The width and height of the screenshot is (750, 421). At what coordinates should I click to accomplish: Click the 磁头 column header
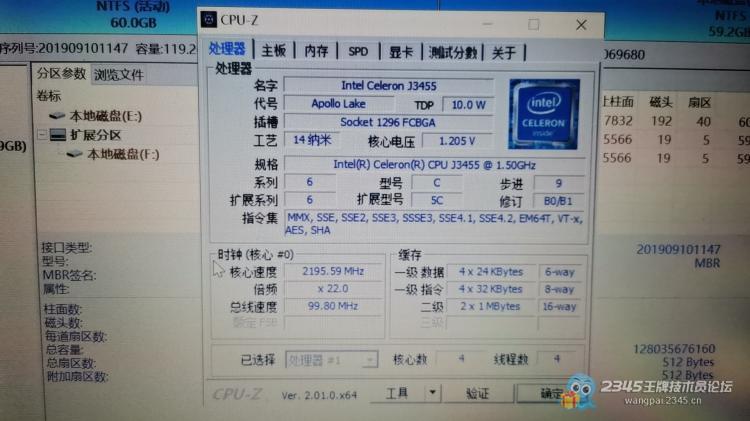pyautogui.click(x=661, y=101)
